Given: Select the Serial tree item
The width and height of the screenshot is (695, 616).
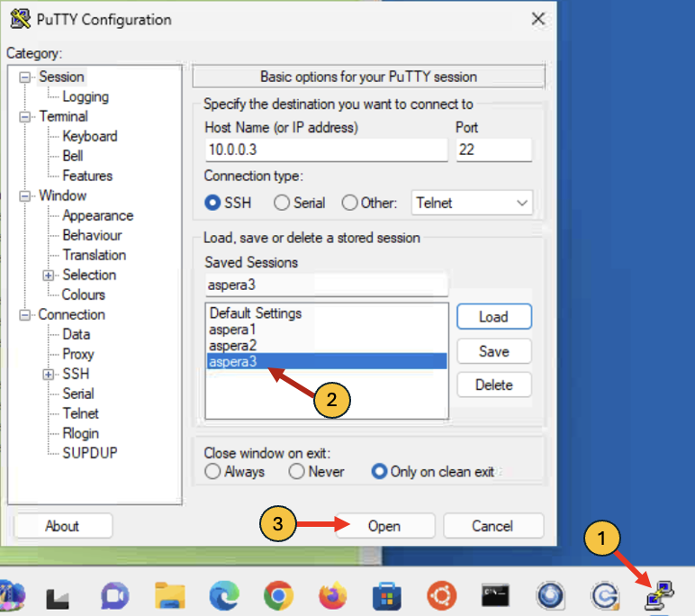Looking at the screenshot, I should (78, 394).
